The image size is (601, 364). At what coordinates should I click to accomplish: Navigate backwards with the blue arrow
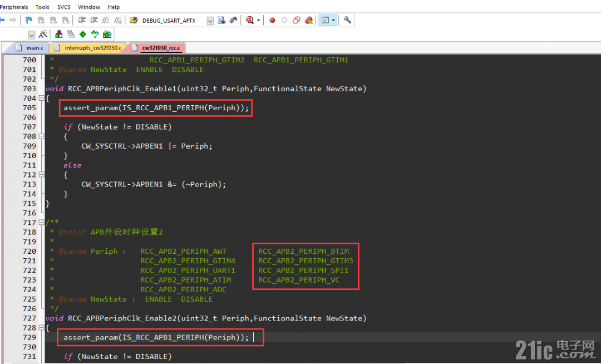[2, 20]
